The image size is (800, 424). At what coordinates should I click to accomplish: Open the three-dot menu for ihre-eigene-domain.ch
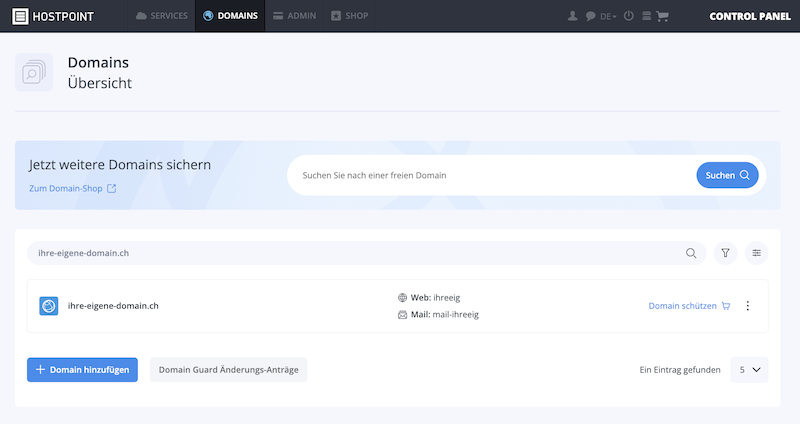point(747,306)
